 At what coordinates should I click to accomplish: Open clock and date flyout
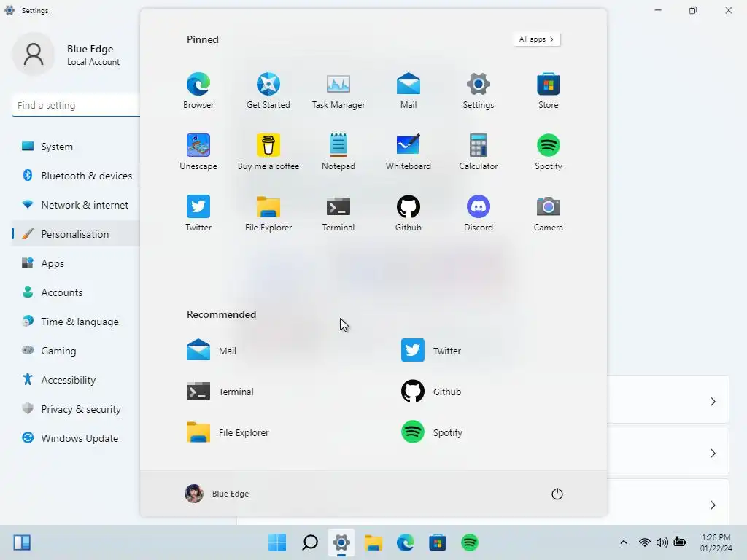pos(716,542)
